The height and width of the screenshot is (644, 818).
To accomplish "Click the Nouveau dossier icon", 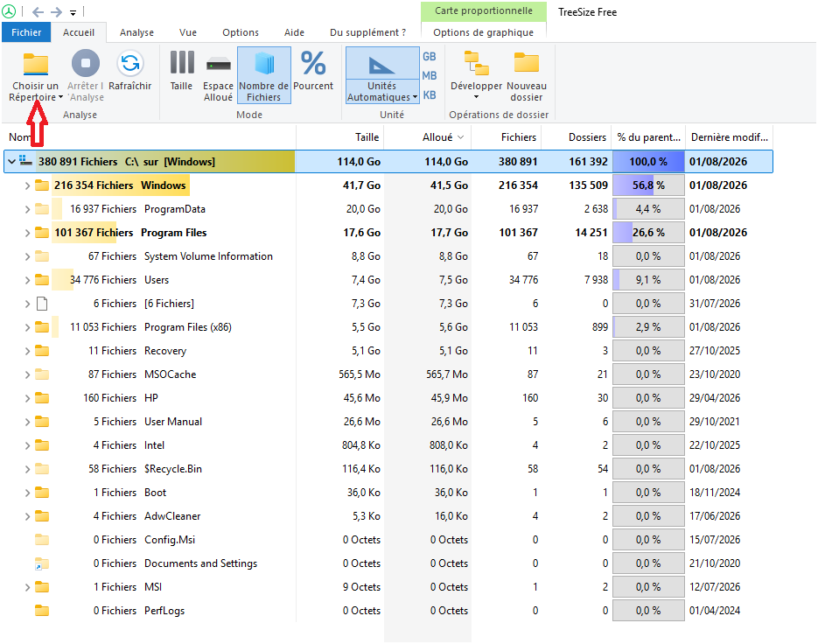I will (x=527, y=63).
